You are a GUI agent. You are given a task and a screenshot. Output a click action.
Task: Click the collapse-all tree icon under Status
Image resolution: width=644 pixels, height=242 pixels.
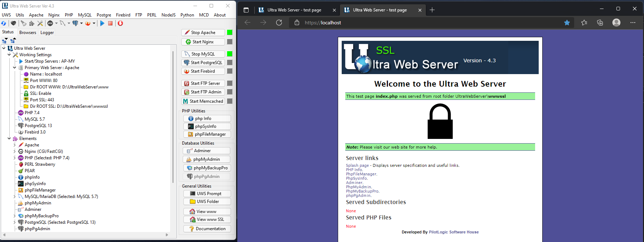pos(13,40)
